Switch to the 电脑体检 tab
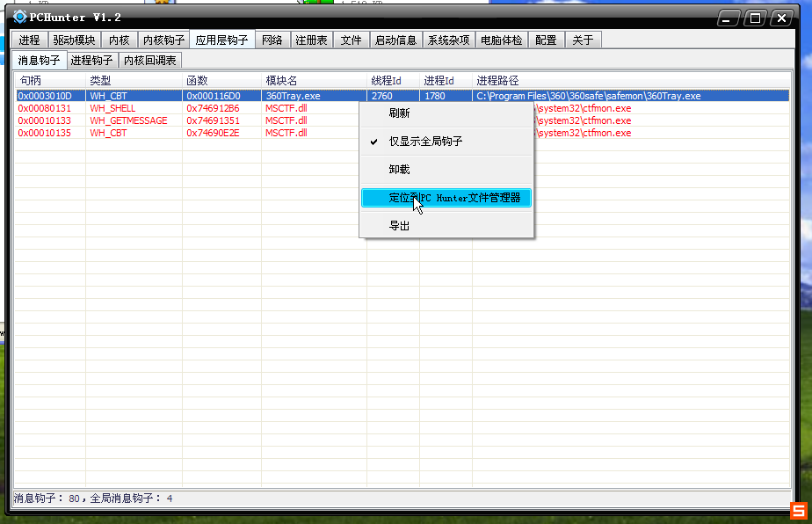Screen dimensions: 812x524 pyautogui.click(x=501, y=40)
